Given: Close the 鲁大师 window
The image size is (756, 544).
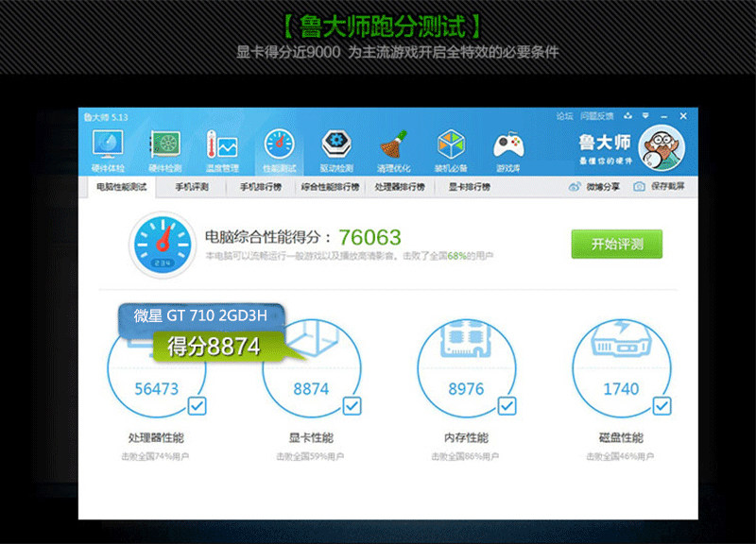Looking at the screenshot, I should coord(683,116).
